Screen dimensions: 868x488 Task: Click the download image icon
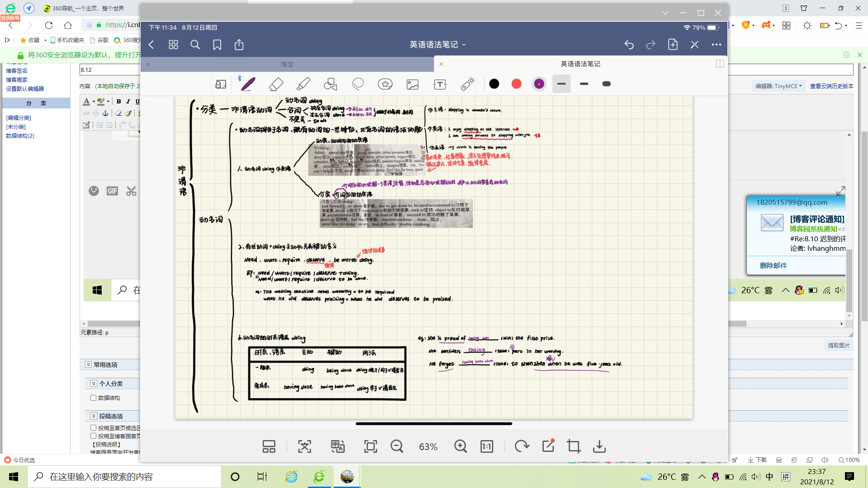599,446
